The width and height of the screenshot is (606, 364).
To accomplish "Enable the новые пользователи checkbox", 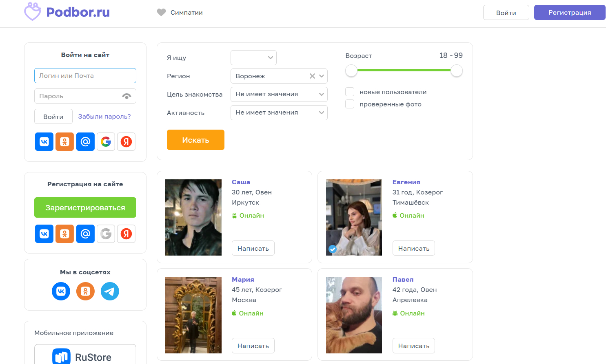I will tap(350, 92).
